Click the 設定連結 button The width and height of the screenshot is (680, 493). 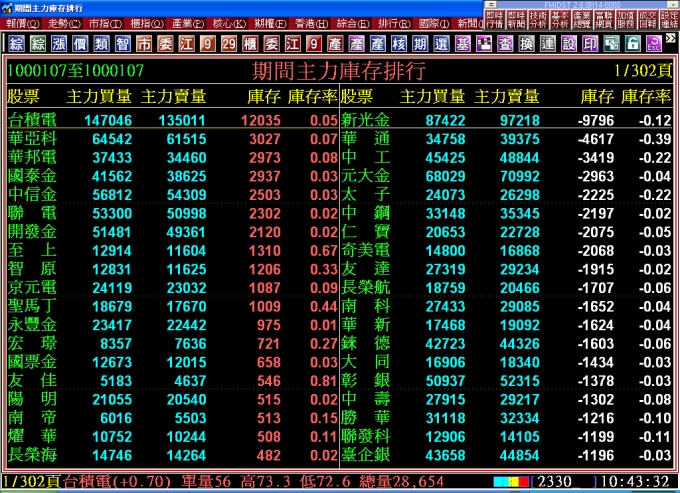click(669, 20)
